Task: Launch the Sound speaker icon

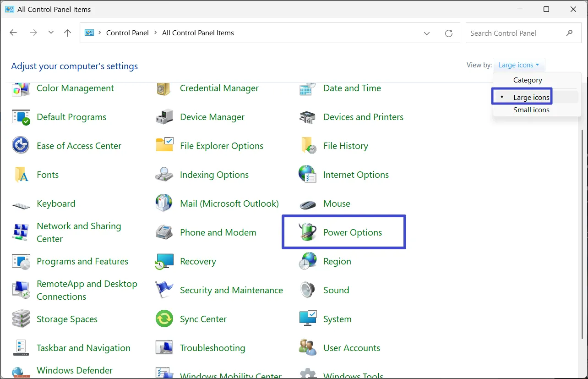Action: (x=307, y=290)
